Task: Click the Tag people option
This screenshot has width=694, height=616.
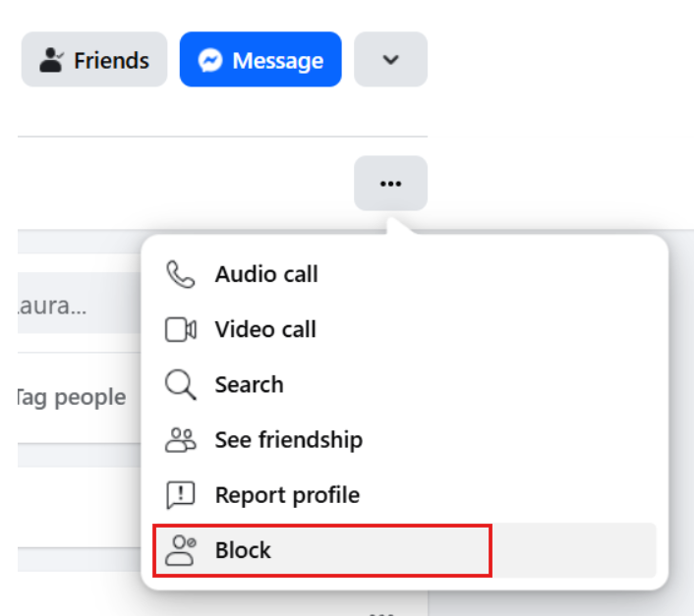Action: 71,397
